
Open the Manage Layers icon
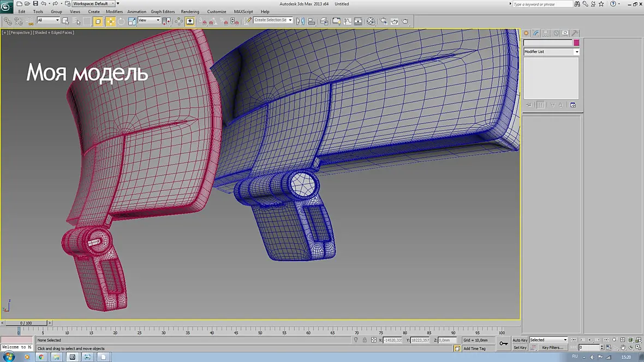tap(324, 21)
